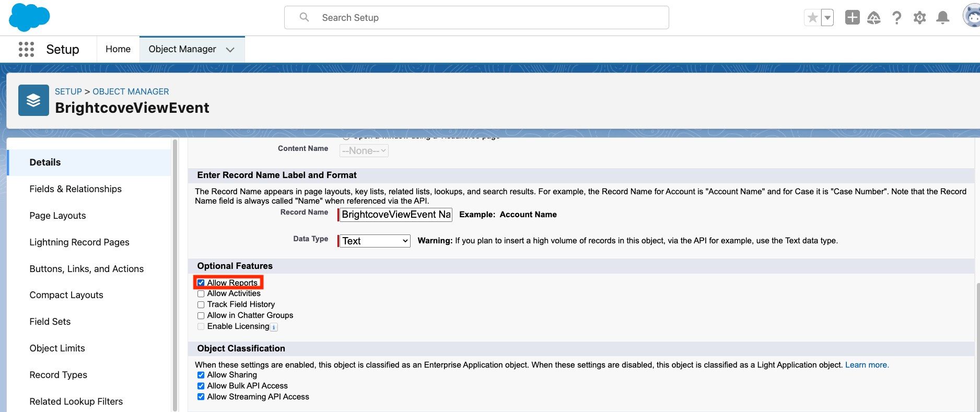Open the setup gear menu
980x412 pixels.
point(919,18)
